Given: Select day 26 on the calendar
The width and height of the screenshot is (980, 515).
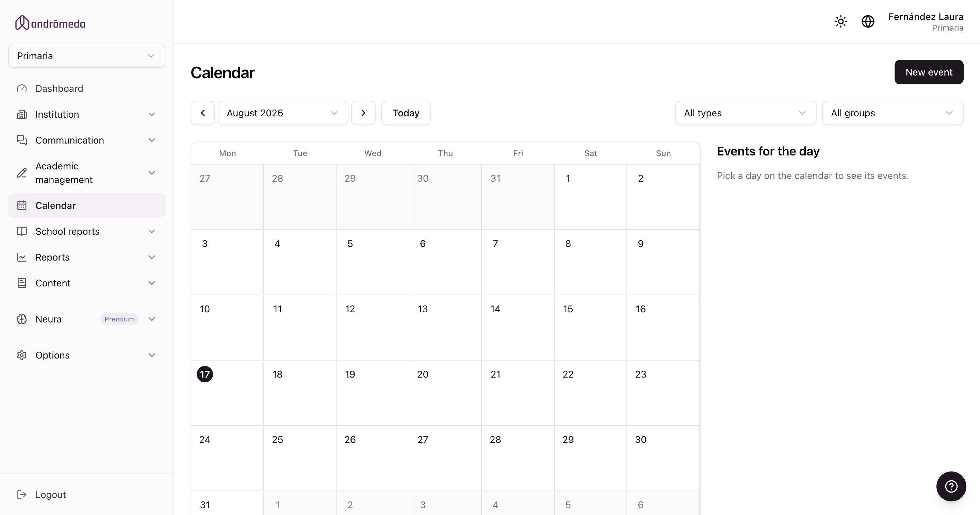Looking at the screenshot, I should [x=373, y=458].
